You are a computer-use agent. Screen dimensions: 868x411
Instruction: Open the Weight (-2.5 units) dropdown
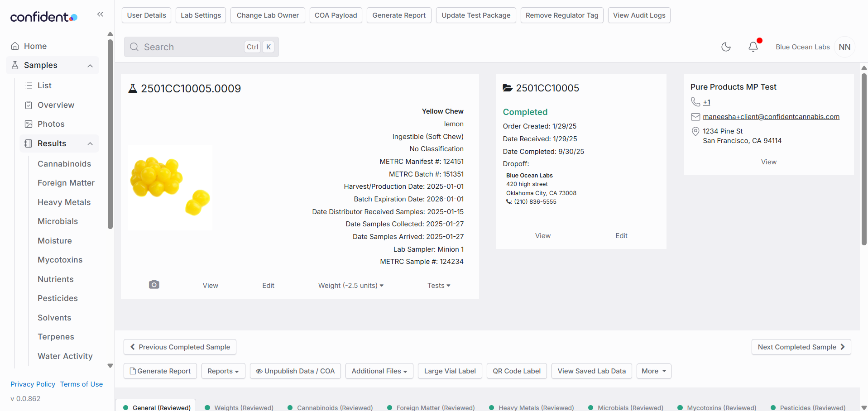(x=351, y=285)
